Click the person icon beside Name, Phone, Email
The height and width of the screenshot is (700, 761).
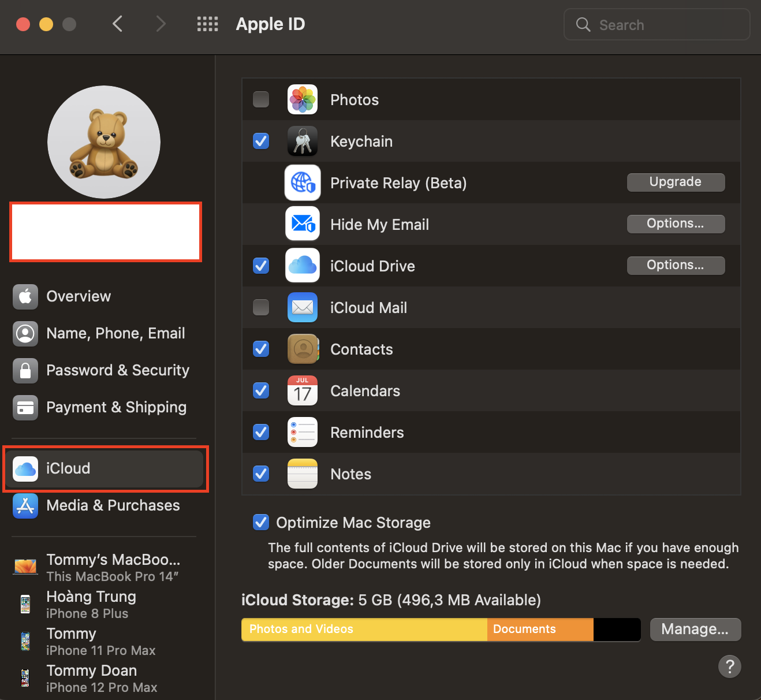[25, 334]
